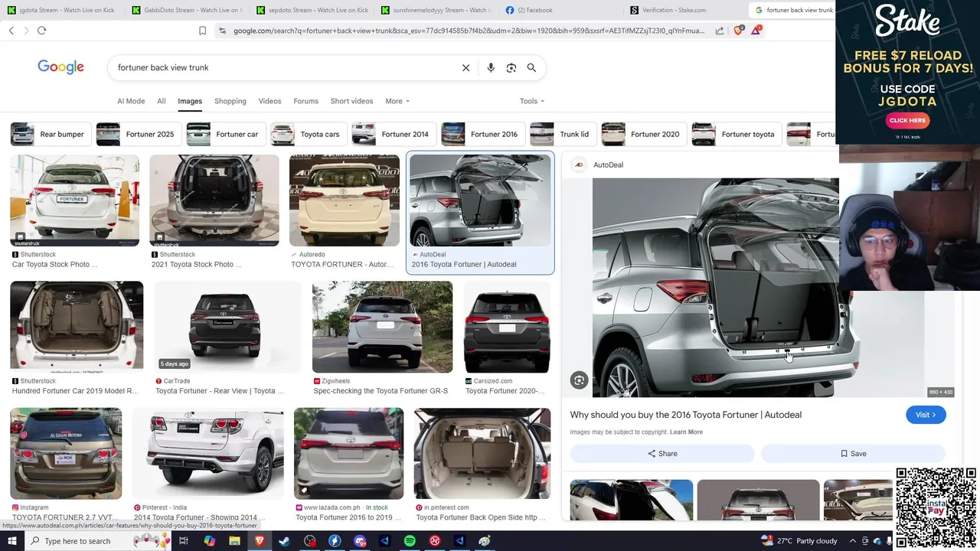This screenshot has height=551, width=980.
Task: Open the Forums tab
Action: pos(305,101)
